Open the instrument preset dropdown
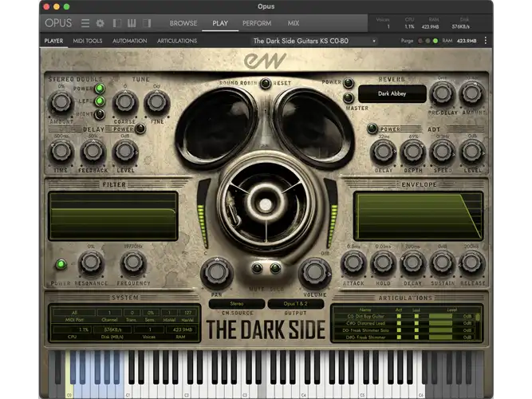Viewport: 532px width, 399px height. [x=315, y=41]
